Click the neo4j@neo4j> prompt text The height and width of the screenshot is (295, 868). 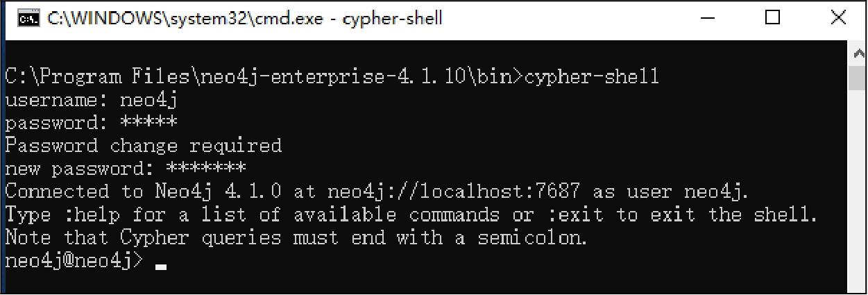coord(74,262)
